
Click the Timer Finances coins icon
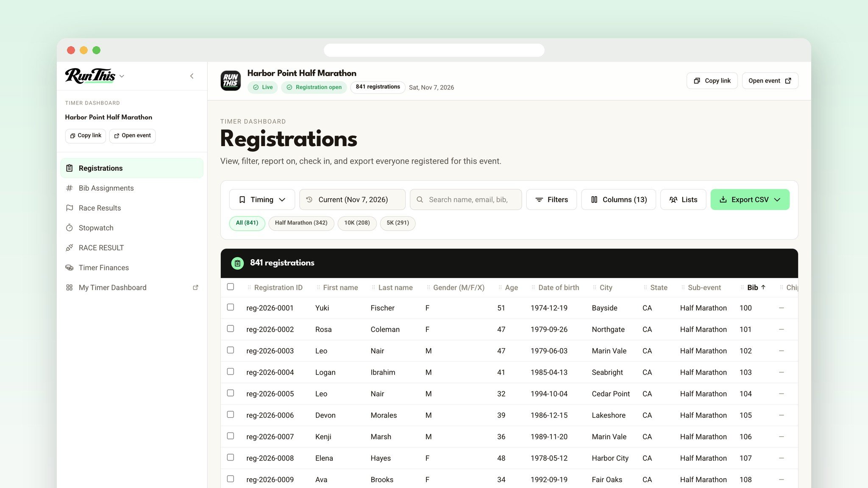click(x=70, y=268)
